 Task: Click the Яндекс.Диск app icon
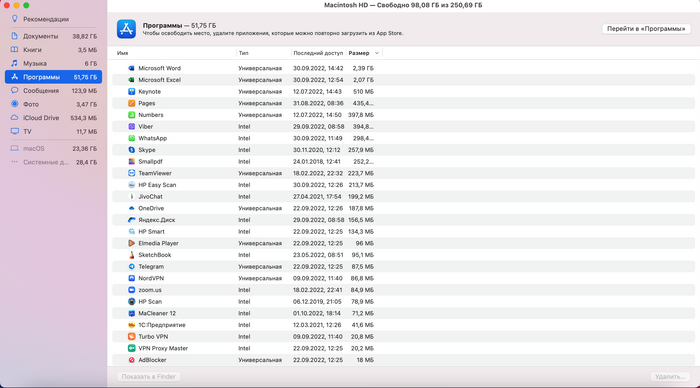pos(131,220)
